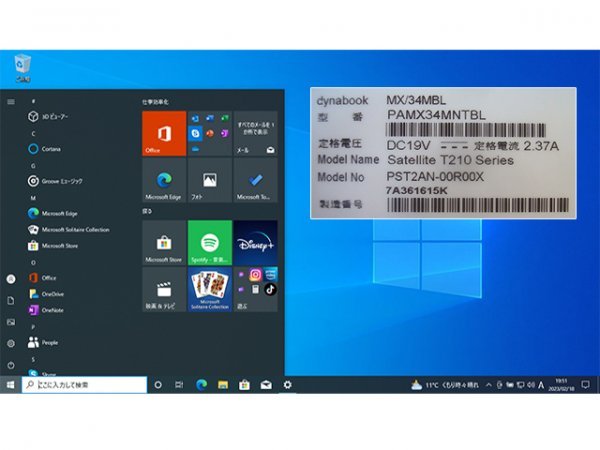This screenshot has height=450, width=600.
Task: Click the letter M group header
Action: [x=33, y=198]
